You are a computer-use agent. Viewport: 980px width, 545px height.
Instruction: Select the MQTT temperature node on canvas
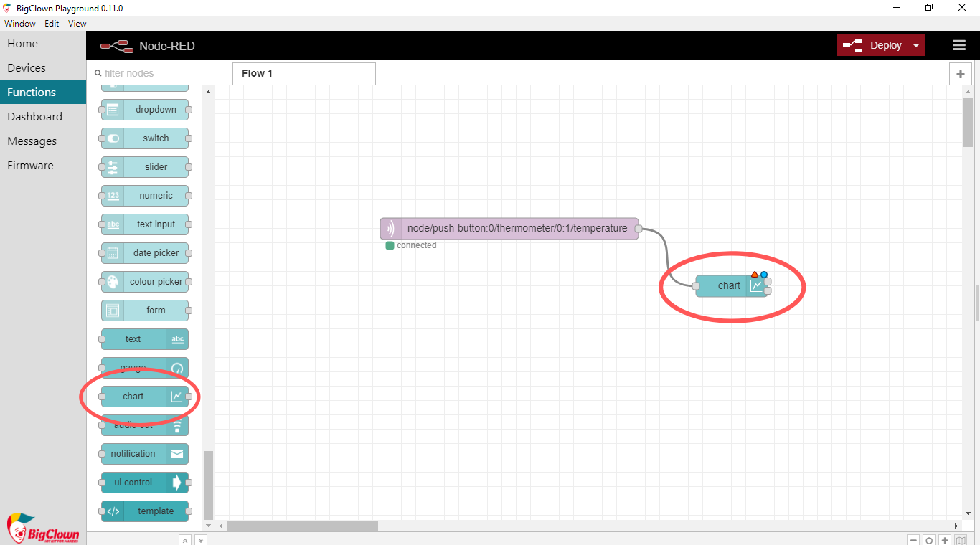point(509,229)
